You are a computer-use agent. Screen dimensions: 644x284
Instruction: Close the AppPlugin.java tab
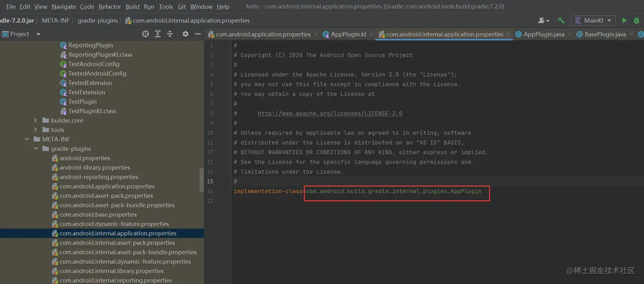coord(569,34)
